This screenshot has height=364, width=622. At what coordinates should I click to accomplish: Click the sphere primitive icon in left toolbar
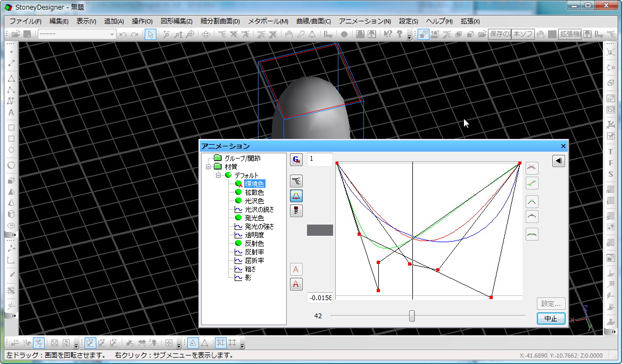11,166
